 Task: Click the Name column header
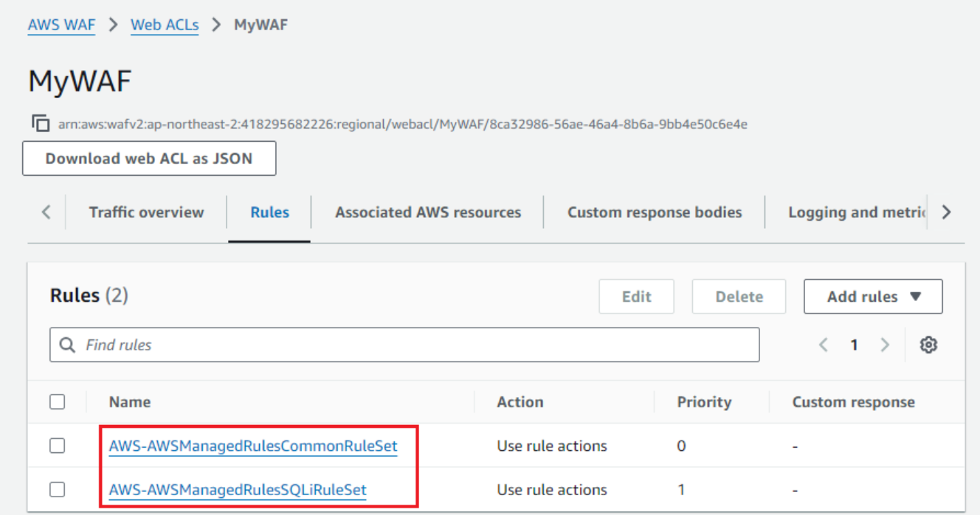[x=130, y=402]
